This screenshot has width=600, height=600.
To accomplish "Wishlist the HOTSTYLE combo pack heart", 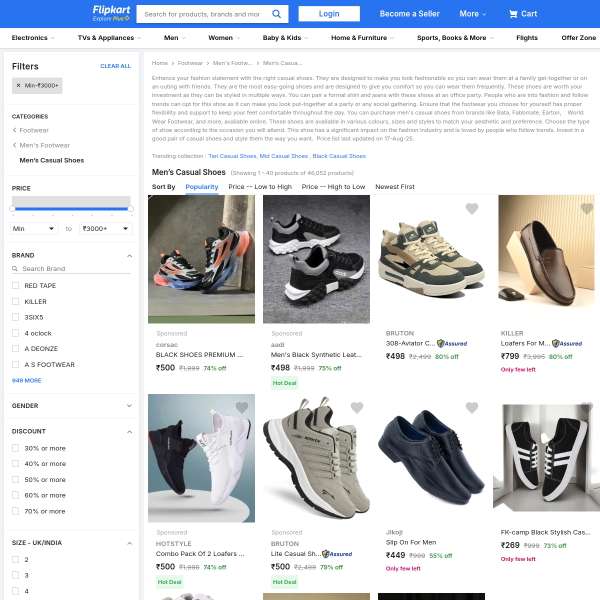I will click(x=242, y=408).
